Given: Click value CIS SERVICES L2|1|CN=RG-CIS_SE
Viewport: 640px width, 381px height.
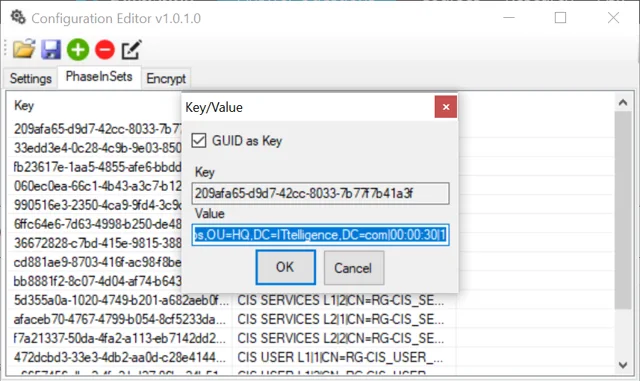Looking at the screenshot, I should tap(341, 319).
